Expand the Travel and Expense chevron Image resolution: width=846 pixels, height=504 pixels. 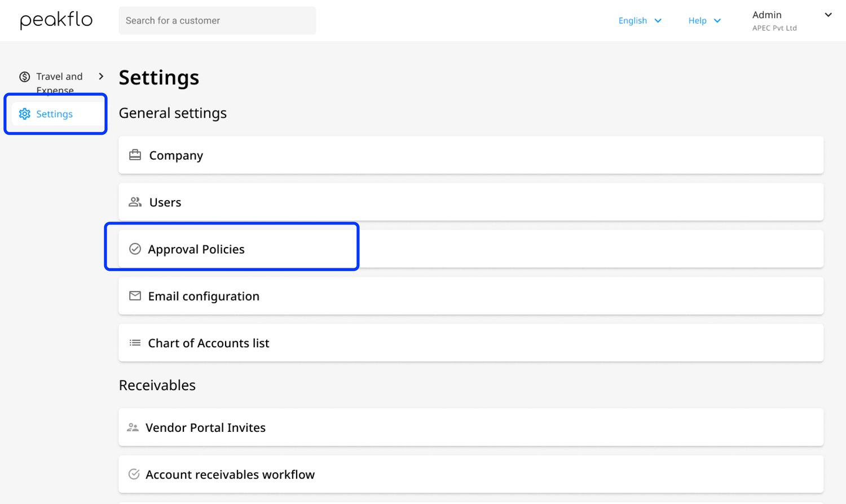101,76
